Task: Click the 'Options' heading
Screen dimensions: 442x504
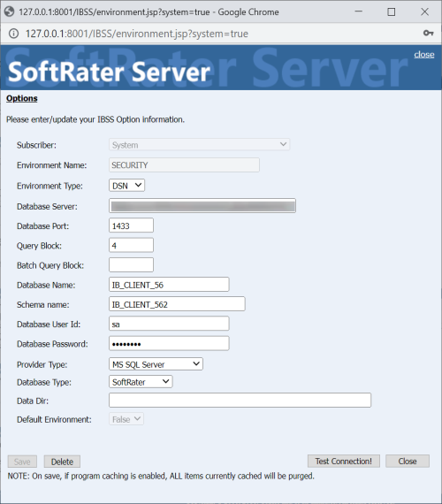Action: [22, 98]
